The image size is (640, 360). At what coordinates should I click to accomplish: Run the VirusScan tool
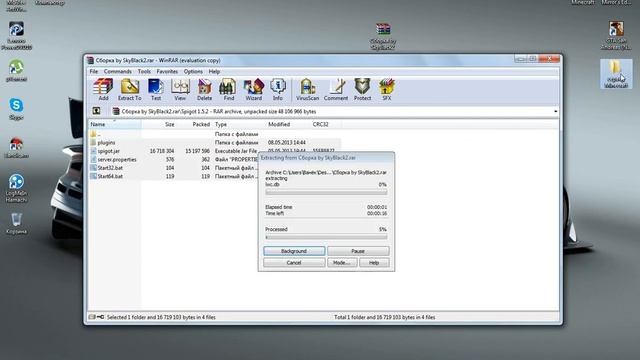pos(307,90)
